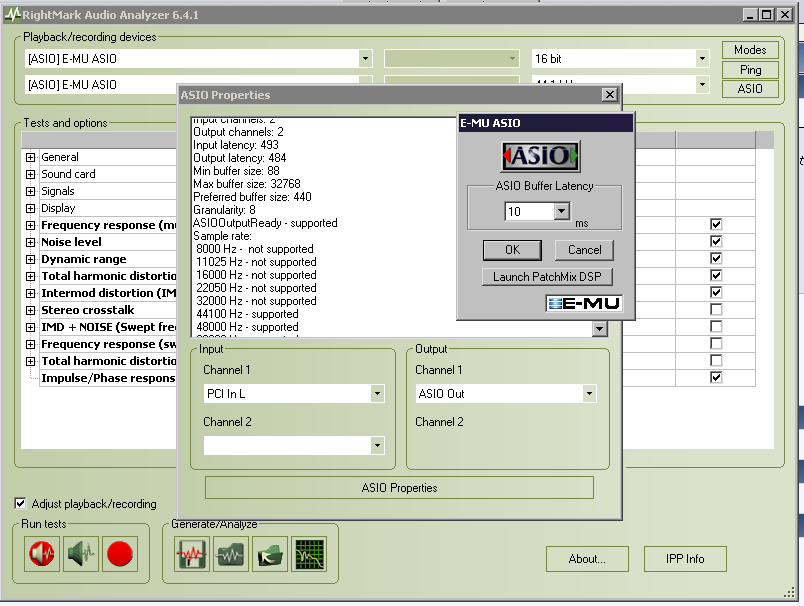Click the ASIO button in the main window
This screenshot has width=804, height=606.
750,89
